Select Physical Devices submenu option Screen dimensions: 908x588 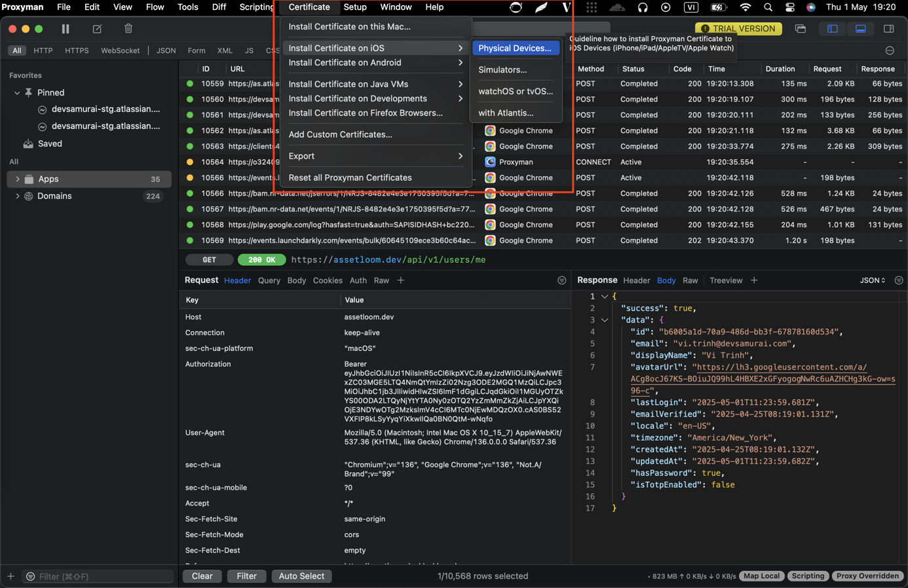[515, 48]
